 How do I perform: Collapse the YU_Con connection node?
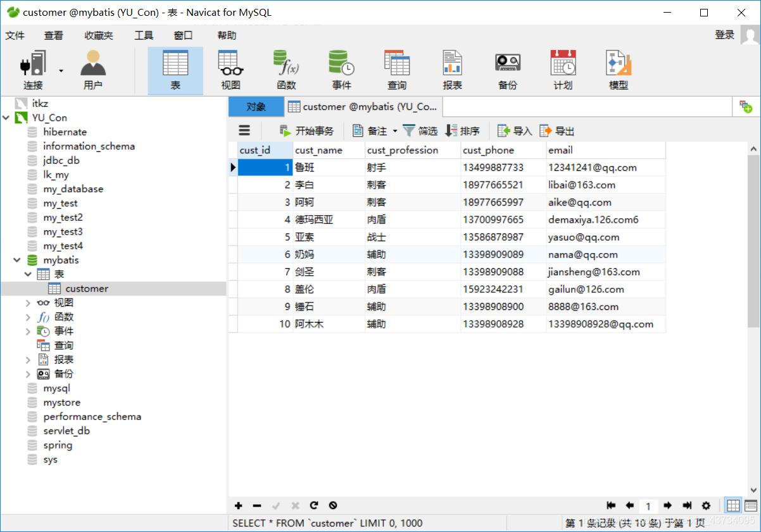click(x=6, y=118)
